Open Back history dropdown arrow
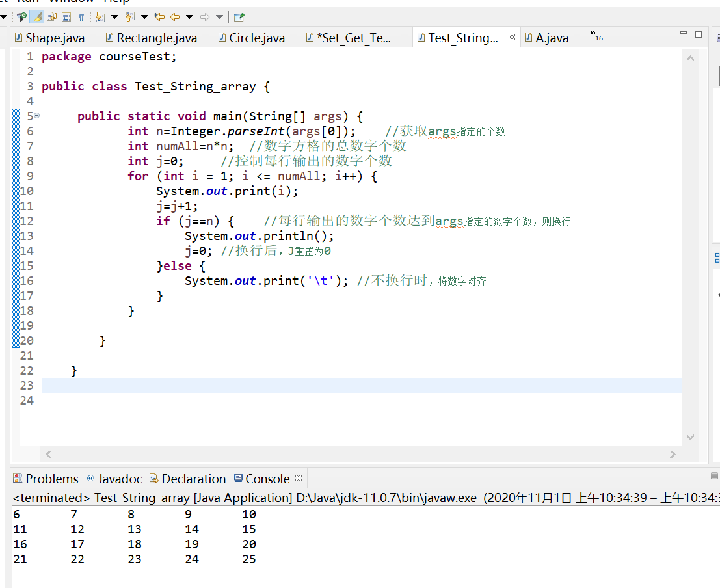This screenshot has width=720, height=588. tap(190, 18)
